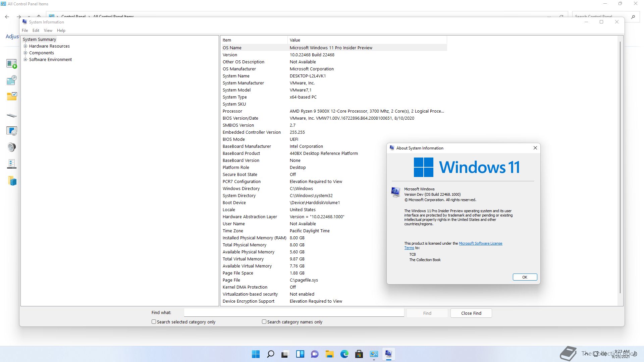This screenshot has height=362, width=644.
Task: Expand the Software Environment tree node
Action: pos(25,60)
